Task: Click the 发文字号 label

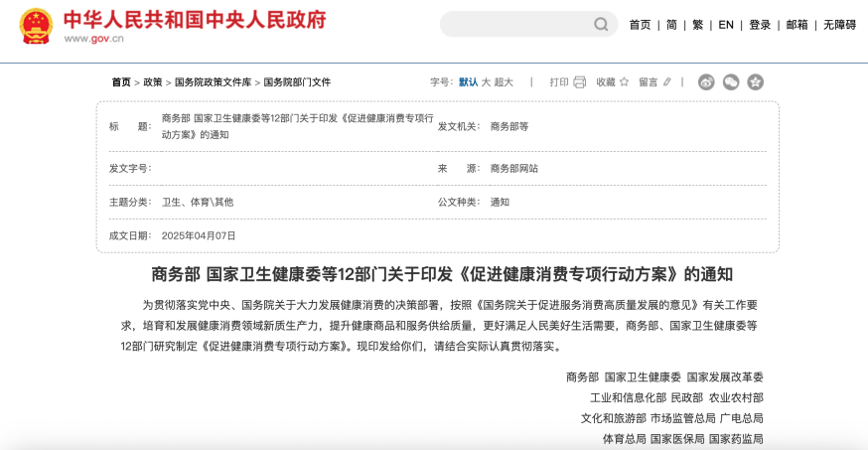Action: [130, 168]
